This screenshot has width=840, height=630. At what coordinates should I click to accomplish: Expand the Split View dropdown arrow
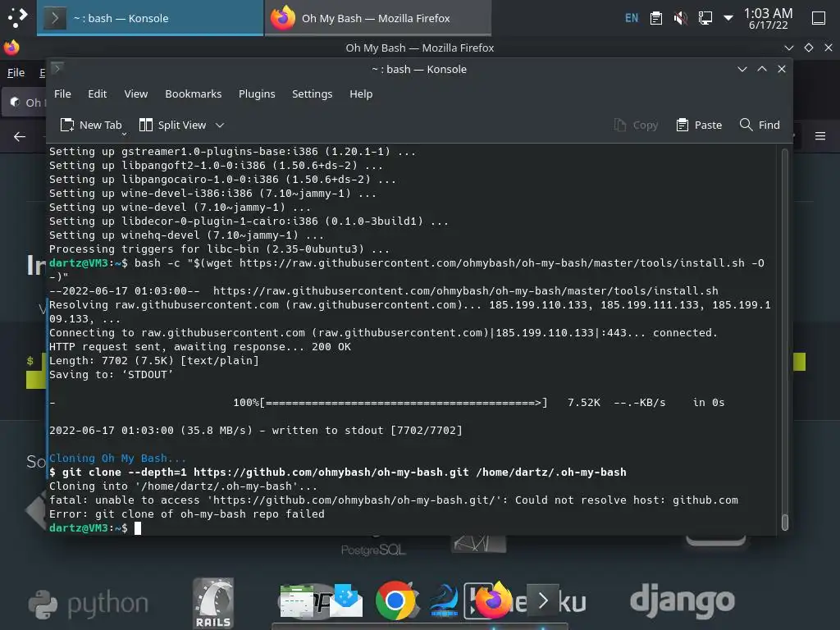click(x=220, y=126)
